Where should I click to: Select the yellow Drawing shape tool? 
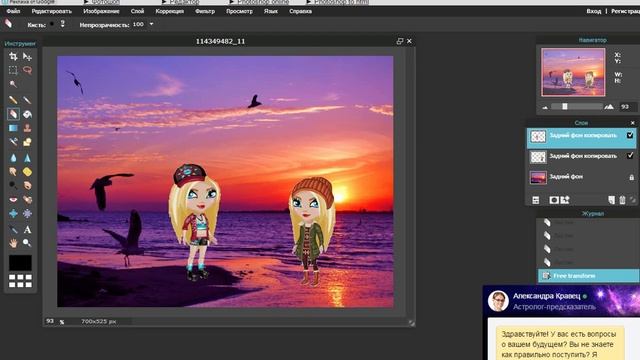[27, 142]
